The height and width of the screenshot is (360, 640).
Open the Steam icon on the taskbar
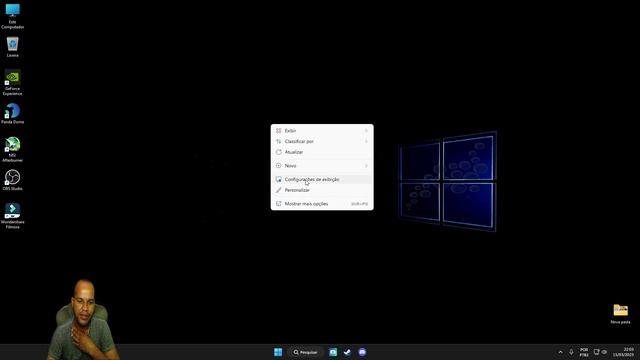tap(347, 352)
